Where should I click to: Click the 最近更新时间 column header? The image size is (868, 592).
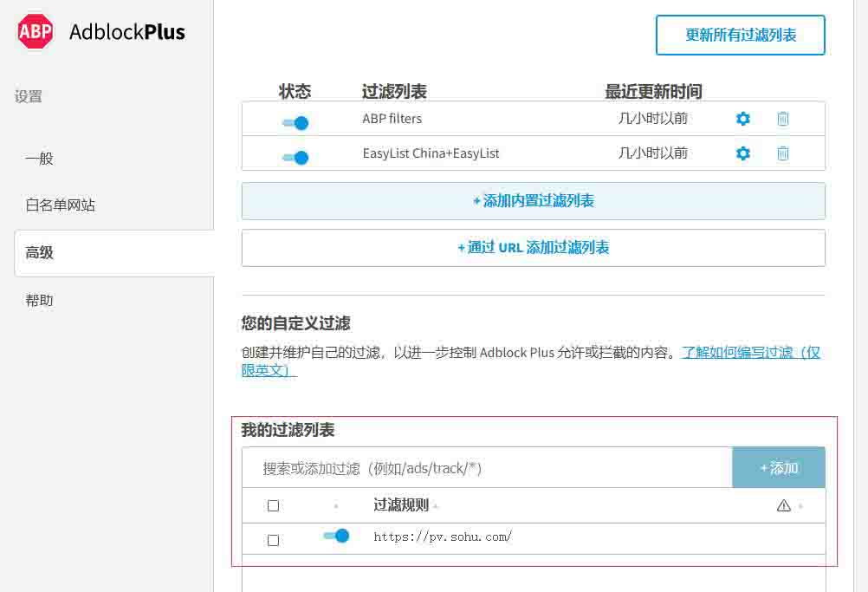point(653,91)
